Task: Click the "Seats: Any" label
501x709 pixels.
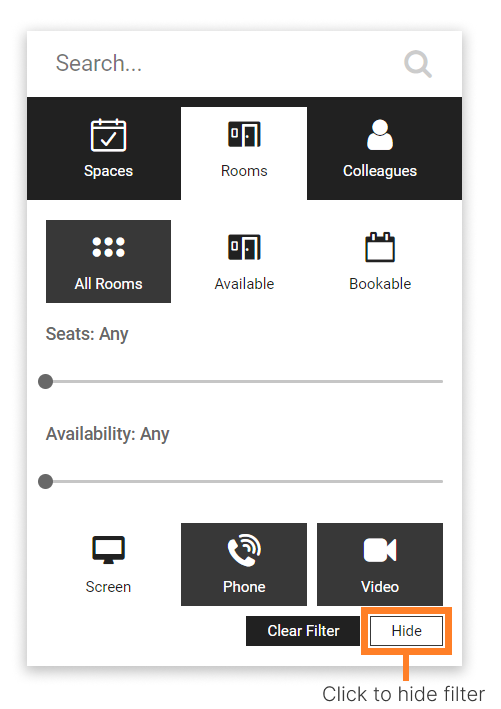Action: pos(87,334)
